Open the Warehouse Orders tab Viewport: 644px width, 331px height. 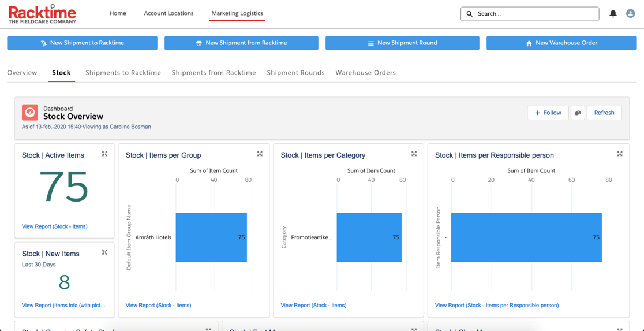click(365, 72)
